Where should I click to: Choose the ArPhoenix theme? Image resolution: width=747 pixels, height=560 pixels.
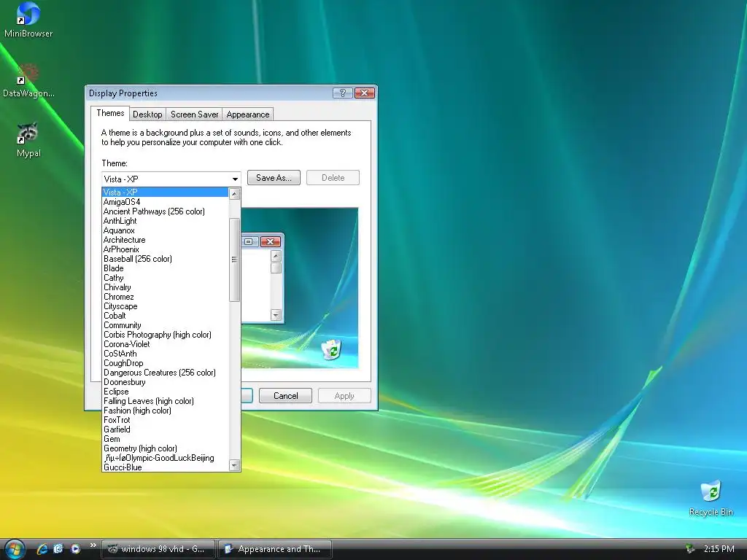(166, 249)
